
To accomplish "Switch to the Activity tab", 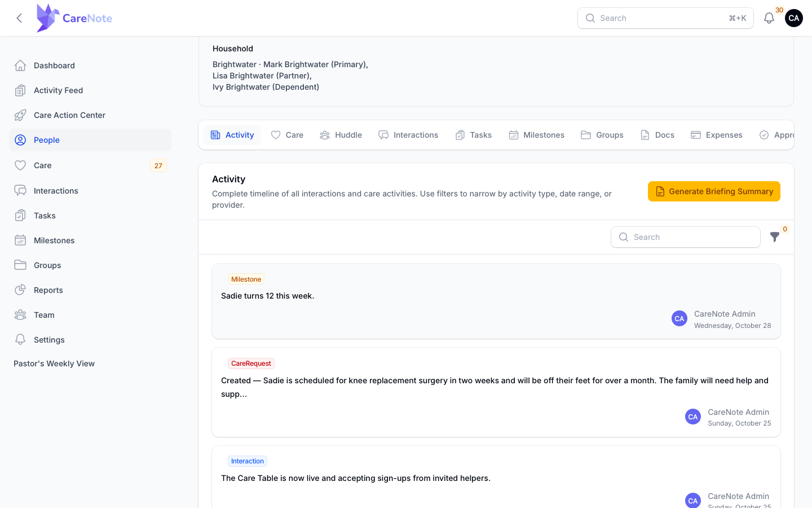I will (232, 135).
